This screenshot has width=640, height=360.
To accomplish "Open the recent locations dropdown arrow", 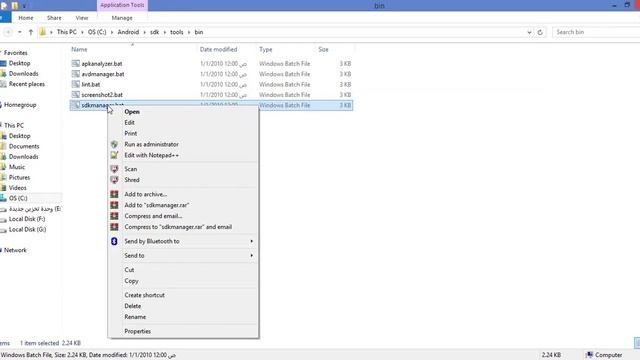I will click(x=19, y=32).
